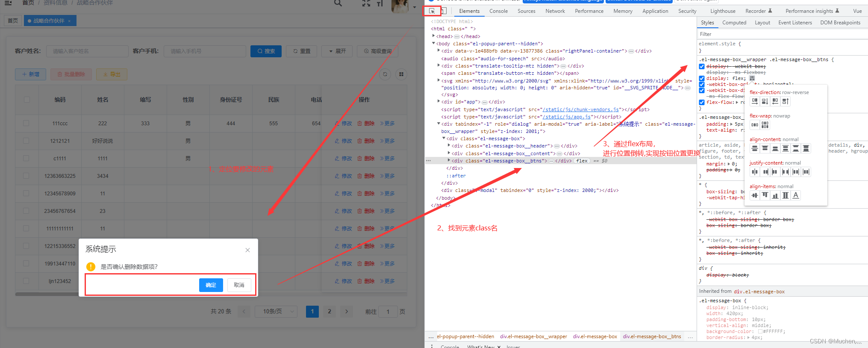The height and width of the screenshot is (348, 868).
Task: Close the 战略合作伙伴 tab
Action: [x=69, y=21]
